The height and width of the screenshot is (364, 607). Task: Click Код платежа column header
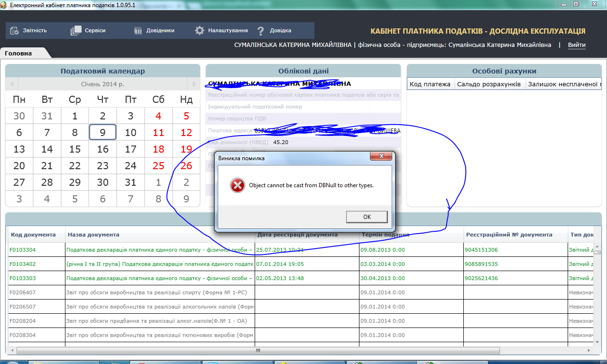(430, 84)
